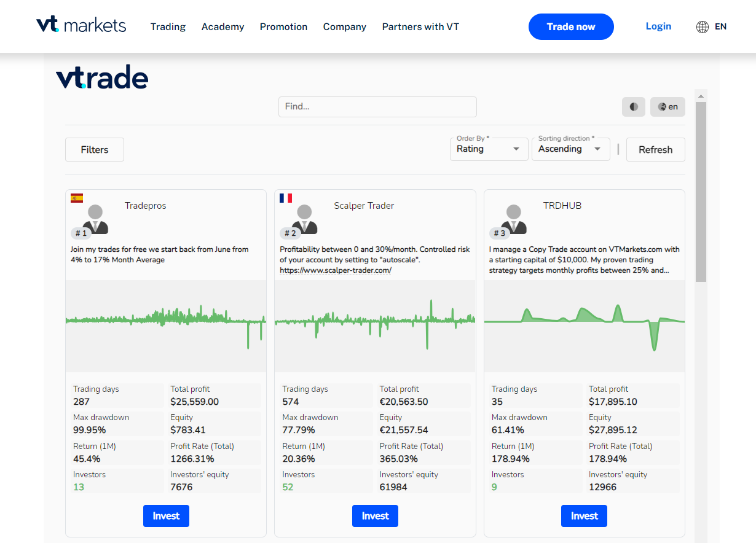The height and width of the screenshot is (543, 756).
Task: Open the Trading menu
Action: coord(168,27)
